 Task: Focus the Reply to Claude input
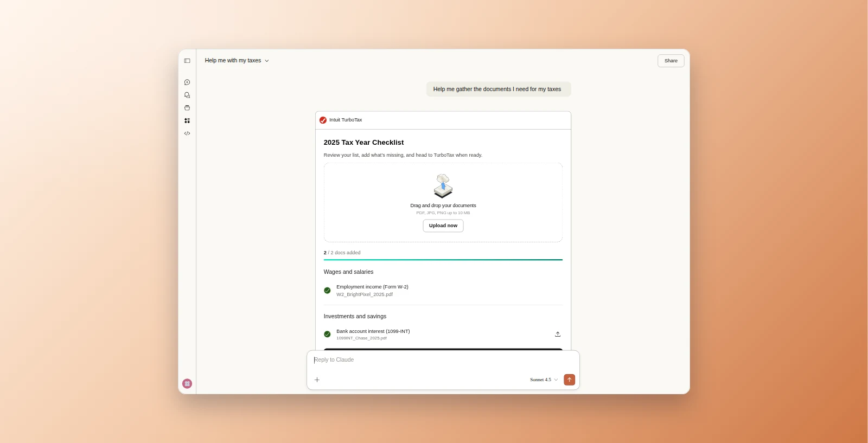pos(443,360)
